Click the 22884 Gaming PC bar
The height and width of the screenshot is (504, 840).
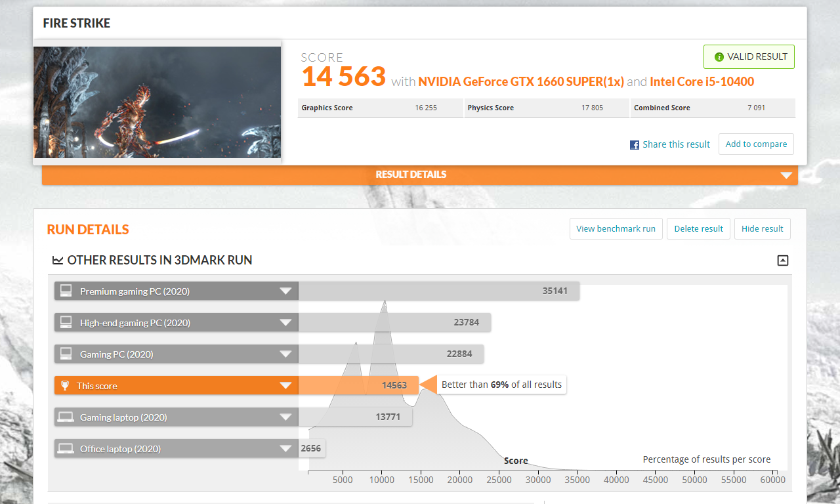391,354
